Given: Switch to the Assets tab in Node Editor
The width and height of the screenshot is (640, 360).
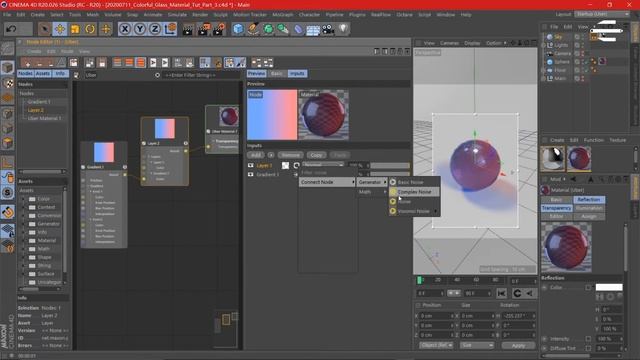Looking at the screenshot, I should tap(42, 73).
